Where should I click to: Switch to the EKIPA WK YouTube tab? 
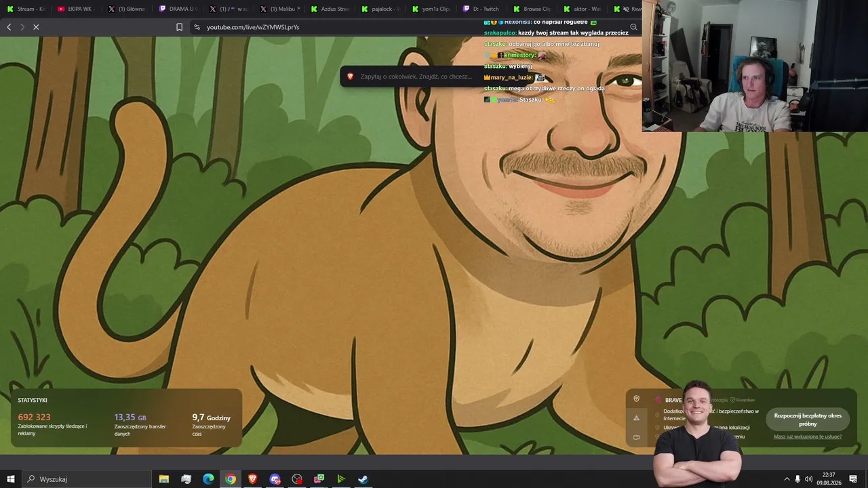coord(75,9)
